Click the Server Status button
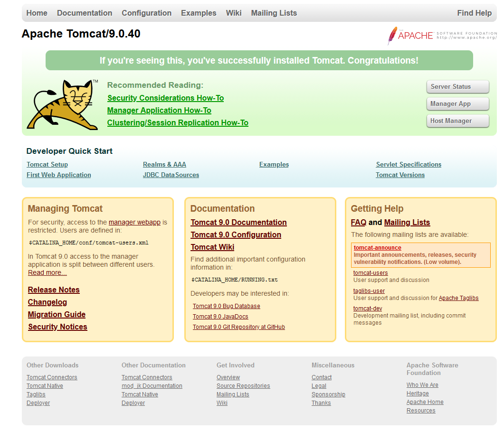The width and height of the screenshot is (504, 431). 458,87
